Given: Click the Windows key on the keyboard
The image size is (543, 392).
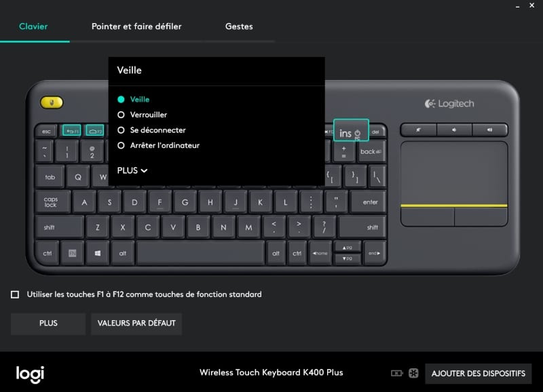Looking at the screenshot, I should [x=98, y=253].
